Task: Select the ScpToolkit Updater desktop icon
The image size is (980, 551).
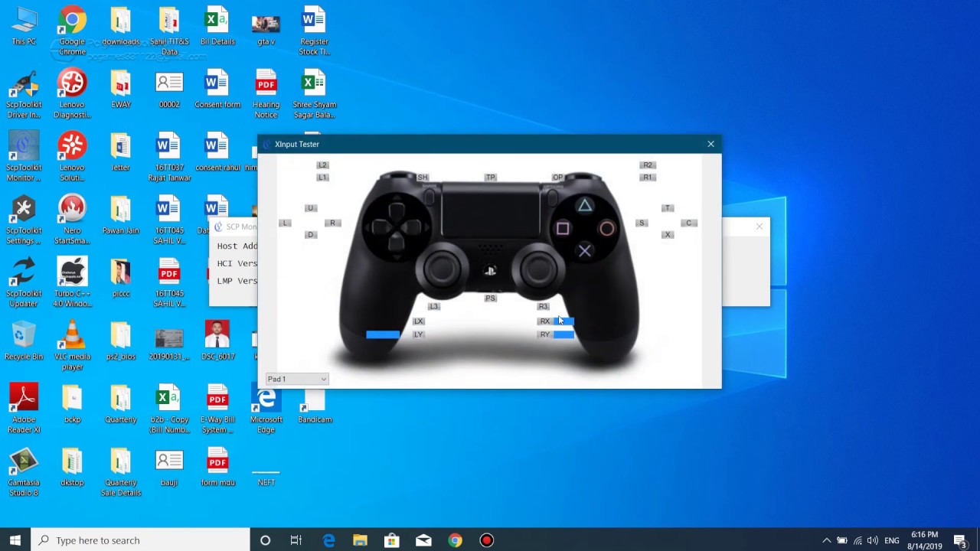Action: (24, 283)
